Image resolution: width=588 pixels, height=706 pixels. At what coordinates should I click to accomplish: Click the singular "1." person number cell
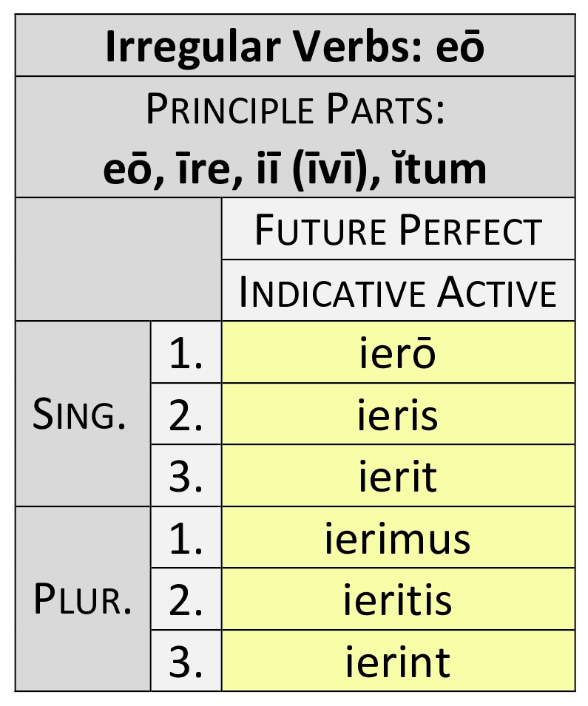[186, 353]
